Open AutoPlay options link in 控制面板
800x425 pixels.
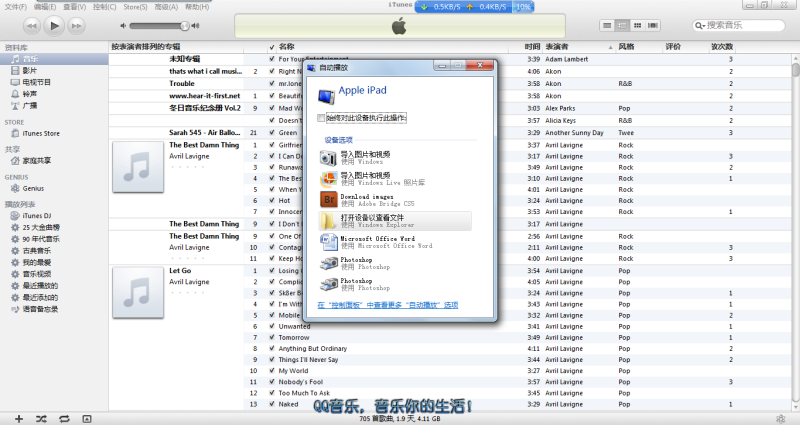(x=388, y=305)
